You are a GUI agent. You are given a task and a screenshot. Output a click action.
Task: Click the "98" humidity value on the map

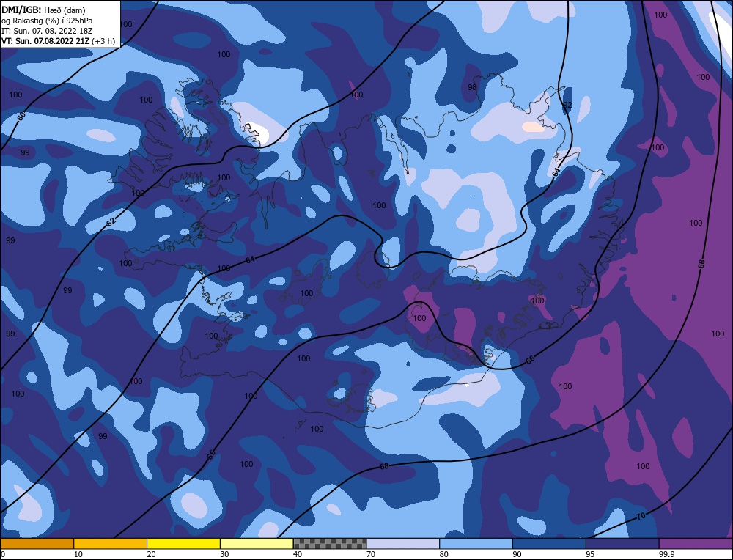click(x=472, y=87)
